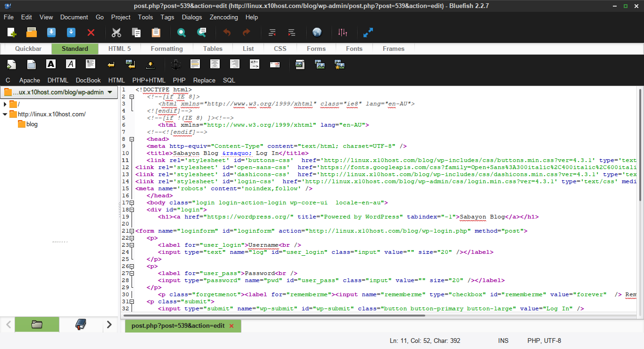The image size is (644, 349).
Task: Close the post.php document tab
Action: (231, 326)
